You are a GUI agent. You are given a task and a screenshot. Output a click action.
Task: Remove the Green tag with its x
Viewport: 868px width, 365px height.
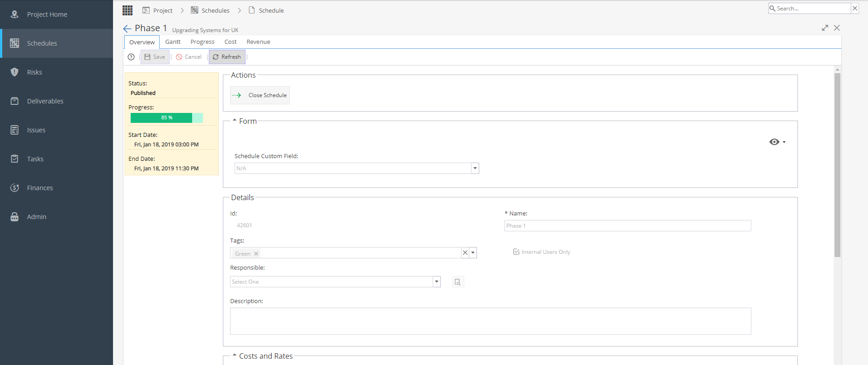[256, 254]
